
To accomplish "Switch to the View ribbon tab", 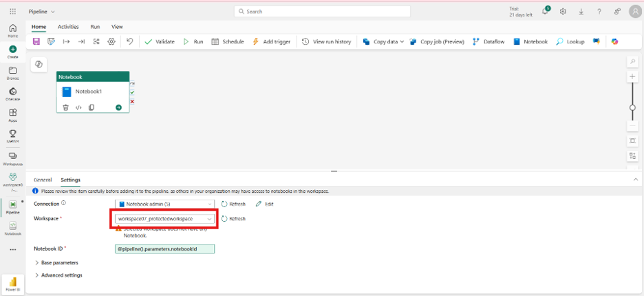I will coord(117,27).
